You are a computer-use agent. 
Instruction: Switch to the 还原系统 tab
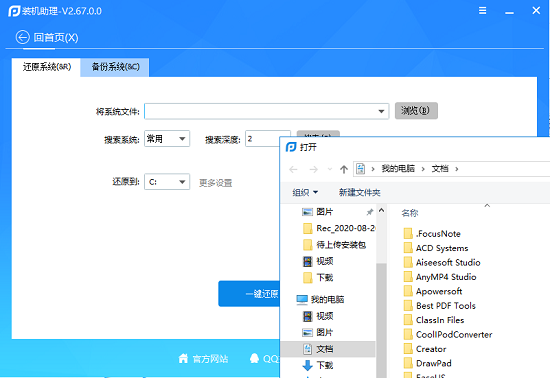pyautogui.click(x=46, y=67)
